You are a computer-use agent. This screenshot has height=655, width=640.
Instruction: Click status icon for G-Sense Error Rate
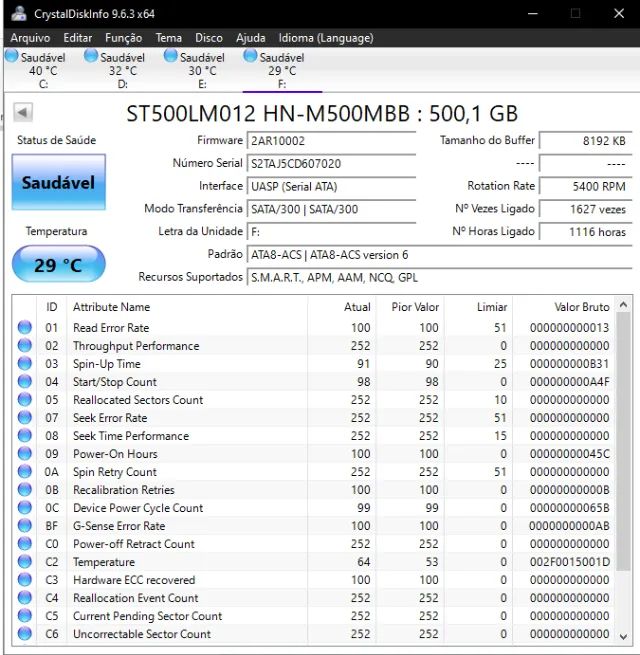[25, 525]
